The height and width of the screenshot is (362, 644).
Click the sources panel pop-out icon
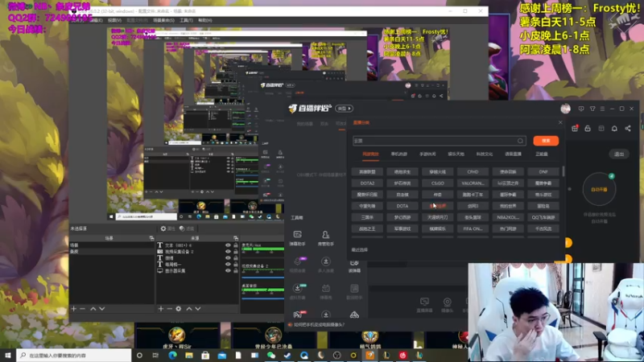coord(236,238)
